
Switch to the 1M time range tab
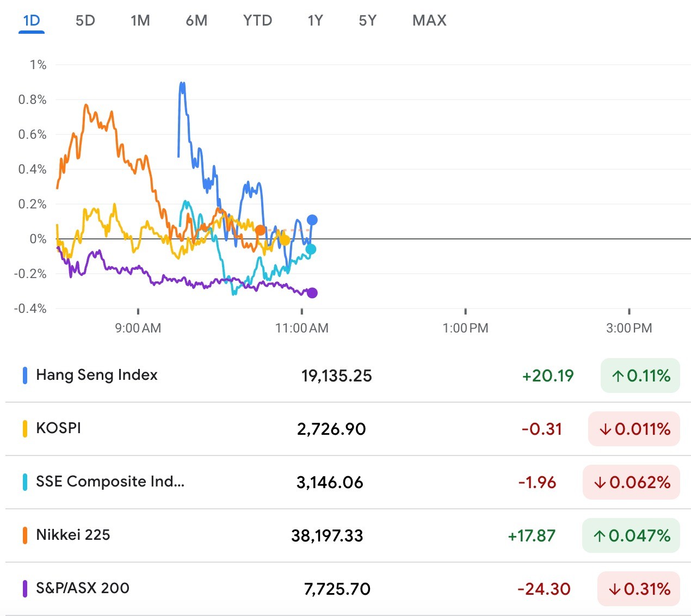point(140,21)
